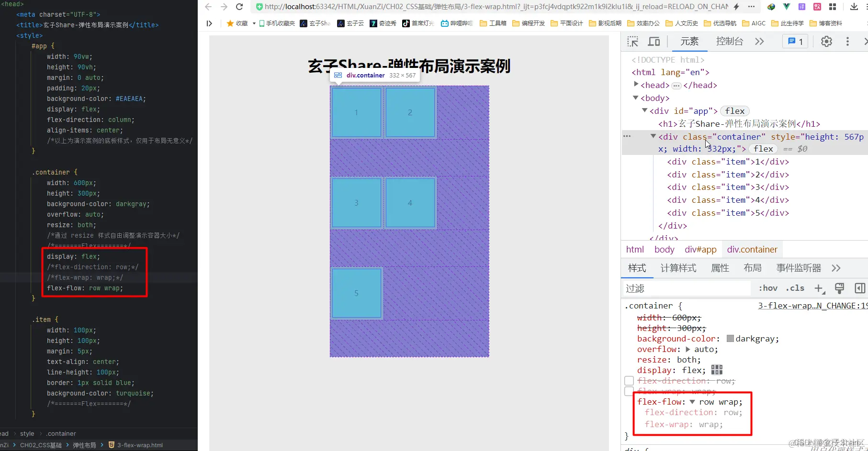Select div#app in the breadcrumb

700,249
